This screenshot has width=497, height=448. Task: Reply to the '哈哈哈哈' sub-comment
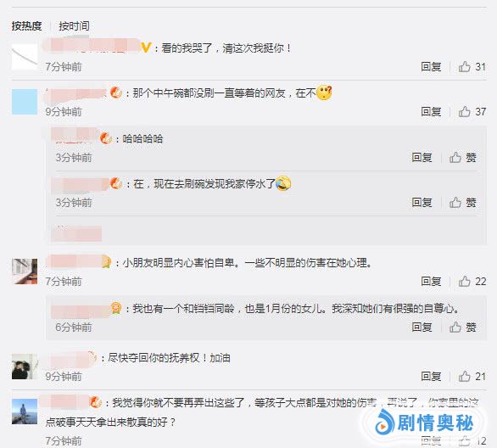[x=422, y=157]
